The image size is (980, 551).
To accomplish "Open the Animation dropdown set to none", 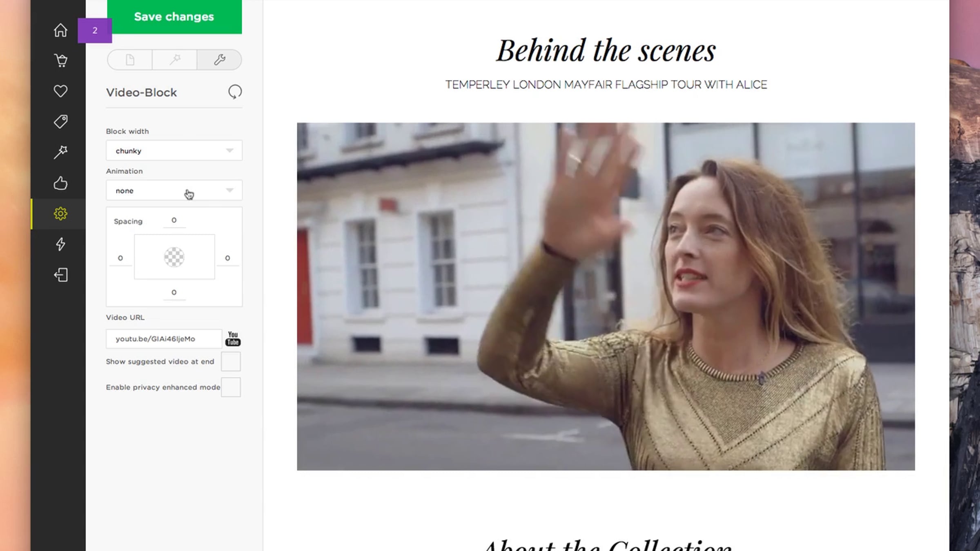I will 174,191.
